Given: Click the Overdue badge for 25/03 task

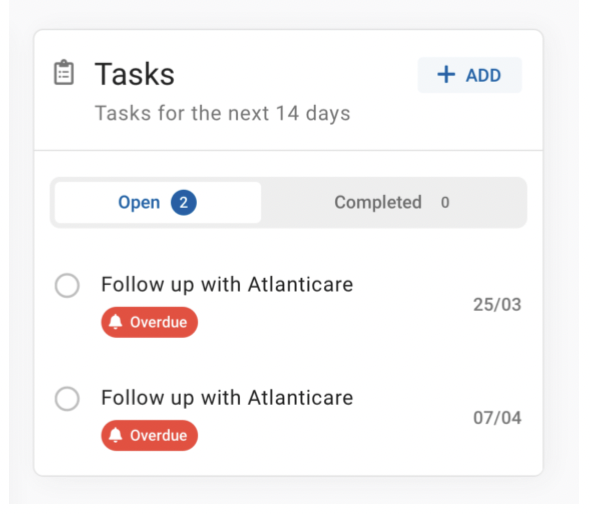Looking at the screenshot, I should pyautogui.click(x=149, y=322).
